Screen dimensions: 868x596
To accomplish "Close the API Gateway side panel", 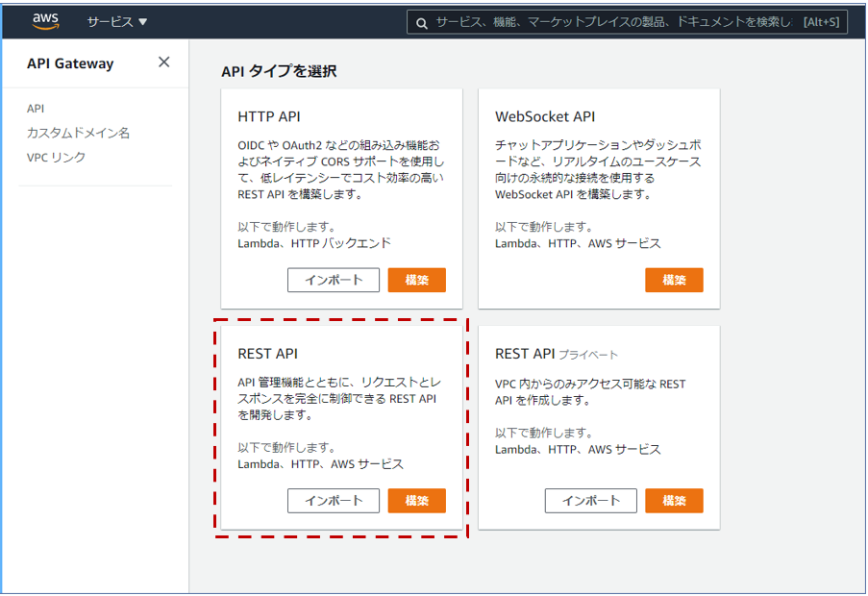I will (x=162, y=62).
